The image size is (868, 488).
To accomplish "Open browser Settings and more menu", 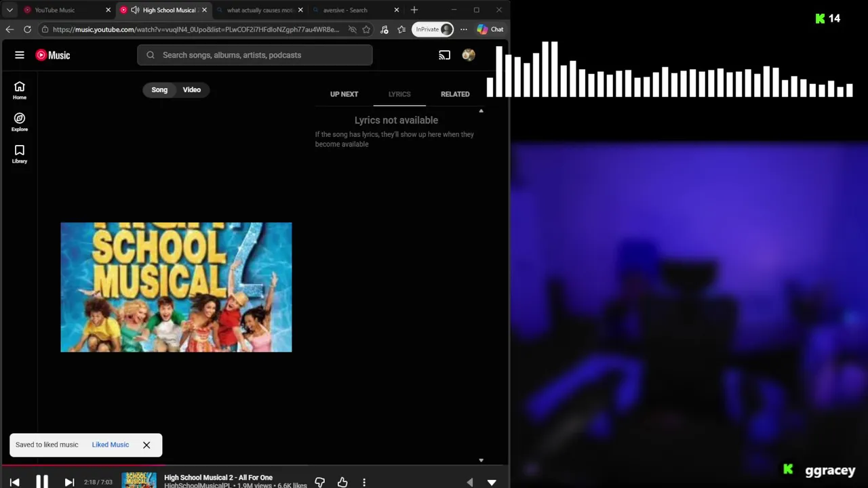I will [x=464, y=29].
